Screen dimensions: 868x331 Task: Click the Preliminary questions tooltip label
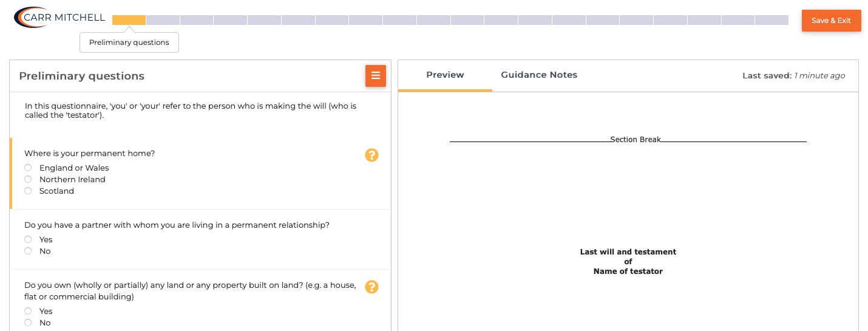[129, 43]
